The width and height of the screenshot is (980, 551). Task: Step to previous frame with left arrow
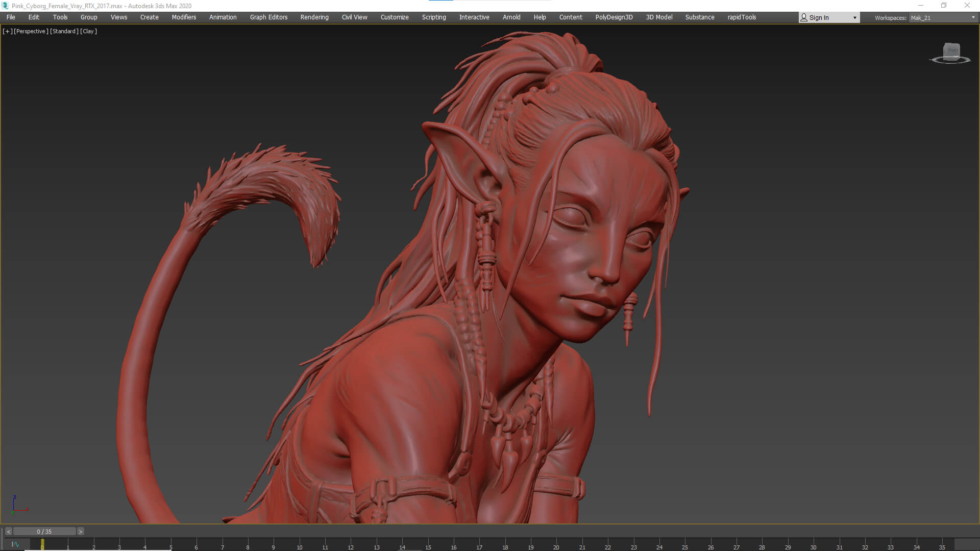[x=8, y=532]
